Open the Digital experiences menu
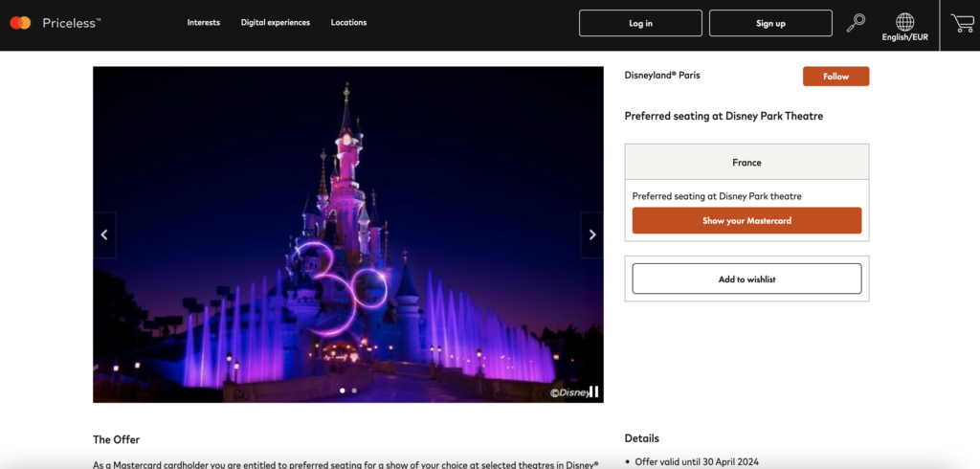The image size is (980, 469). [x=275, y=23]
